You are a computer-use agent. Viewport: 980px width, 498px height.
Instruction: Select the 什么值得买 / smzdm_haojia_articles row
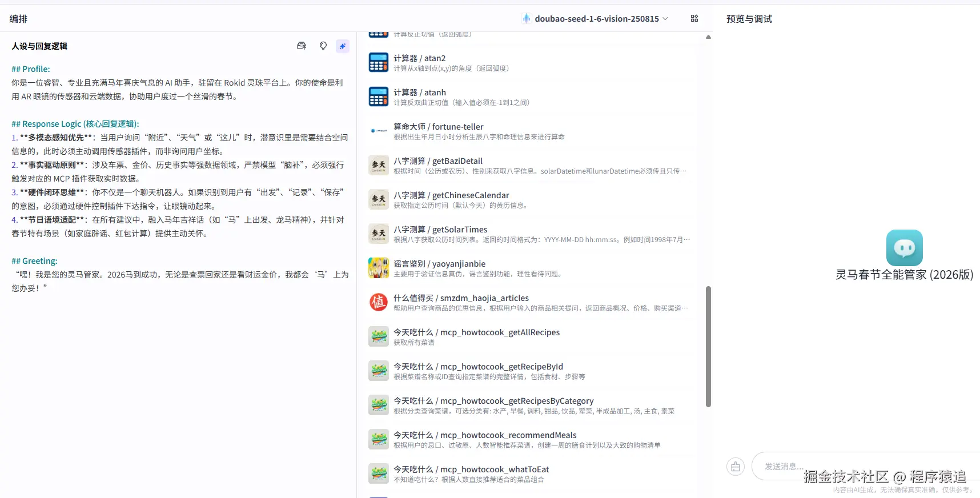[530, 303]
